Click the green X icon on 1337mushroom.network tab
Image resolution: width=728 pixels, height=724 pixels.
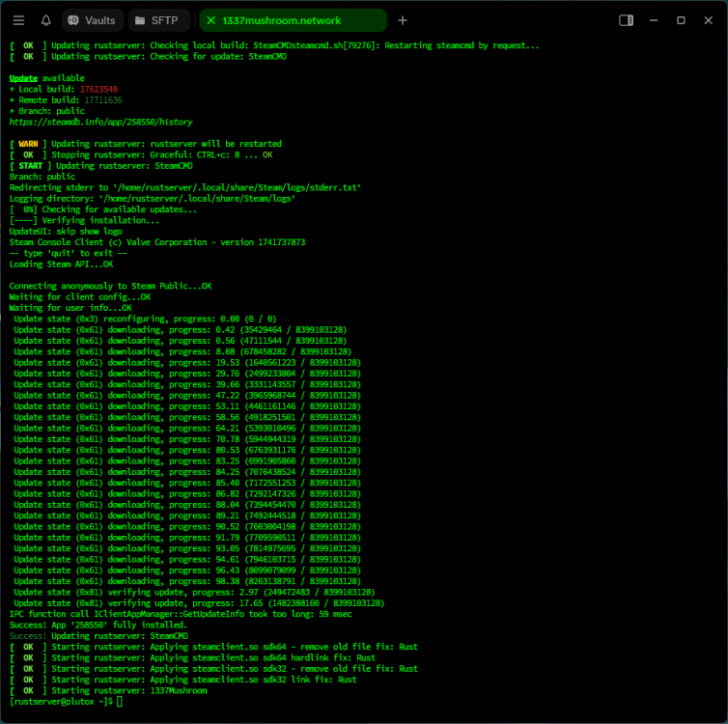211,20
